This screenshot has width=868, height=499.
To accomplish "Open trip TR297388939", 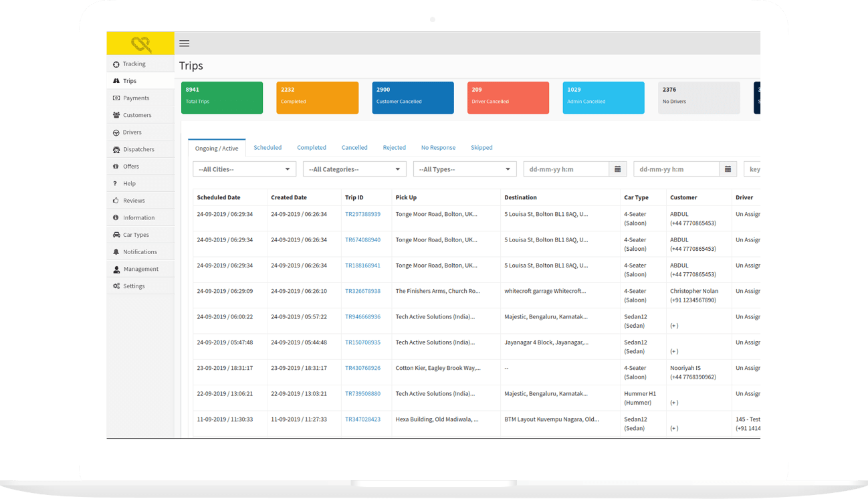I will (x=362, y=215).
